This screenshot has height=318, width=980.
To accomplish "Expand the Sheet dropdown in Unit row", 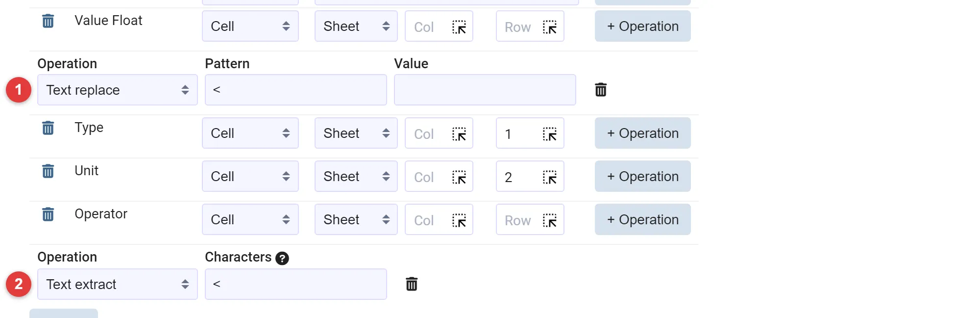I will [x=356, y=176].
